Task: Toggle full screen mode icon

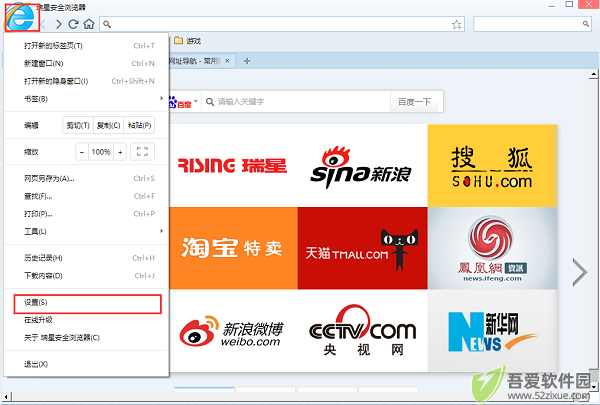Action: [142, 152]
